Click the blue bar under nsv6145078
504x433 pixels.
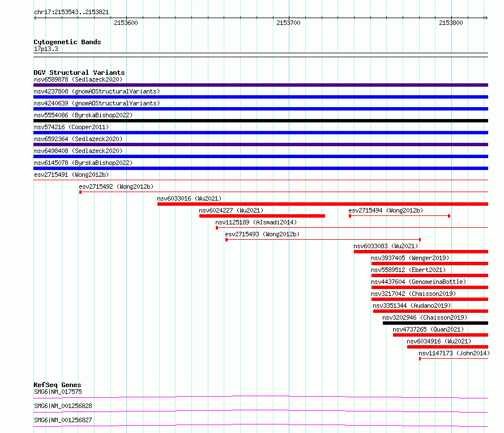pos(260,168)
